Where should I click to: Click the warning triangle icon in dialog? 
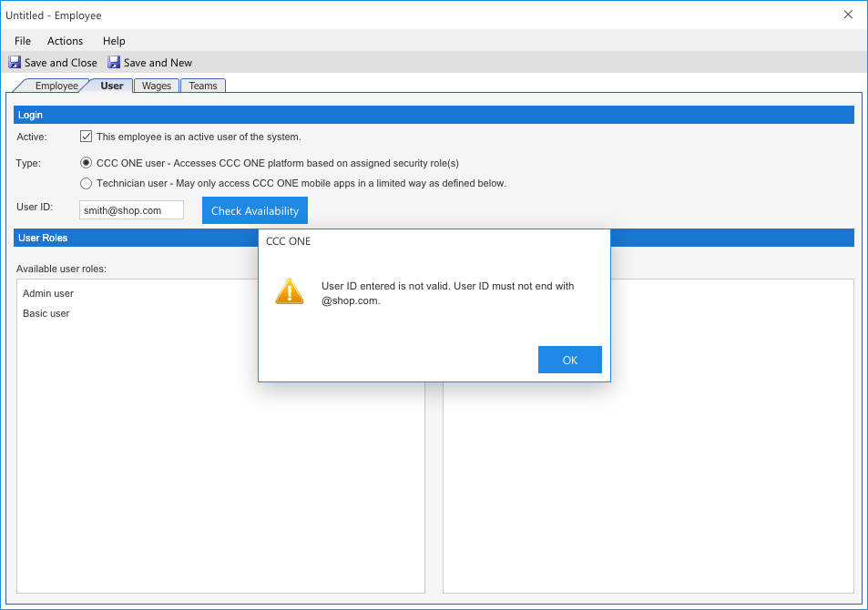tap(290, 291)
